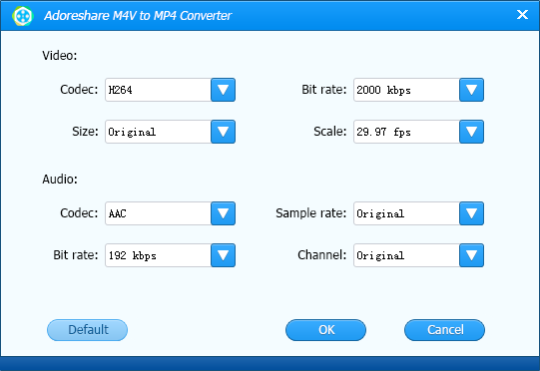Reset settings with the Default button
This screenshot has width=540, height=371.
point(87,330)
